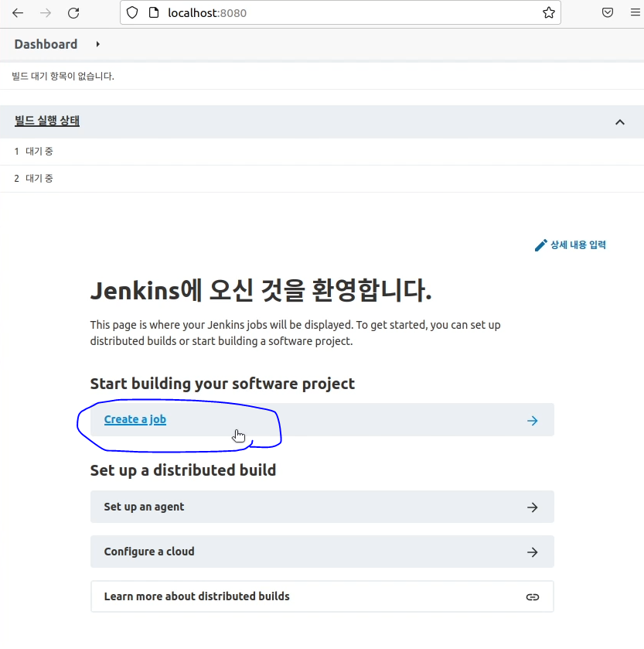Image resolution: width=644 pixels, height=649 pixels.
Task: Click the 빌드 대기 항목이 없습니다 text
Action: coord(63,76)
